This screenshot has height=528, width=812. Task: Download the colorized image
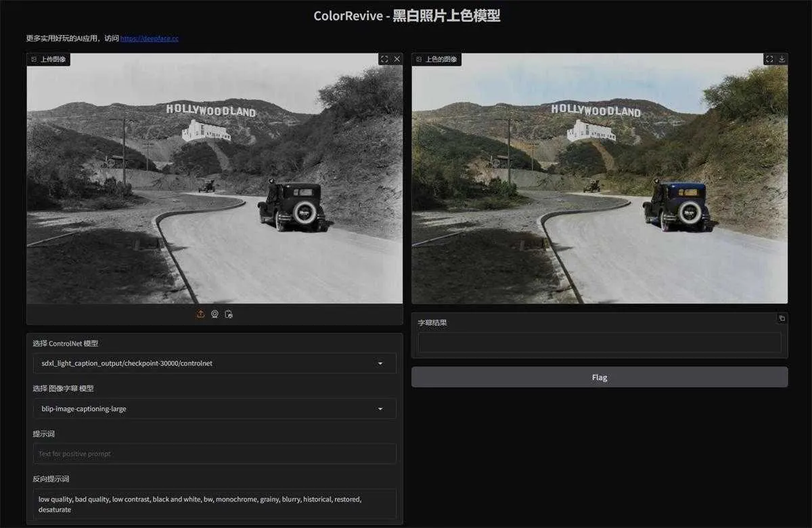(x=782, y=59)
